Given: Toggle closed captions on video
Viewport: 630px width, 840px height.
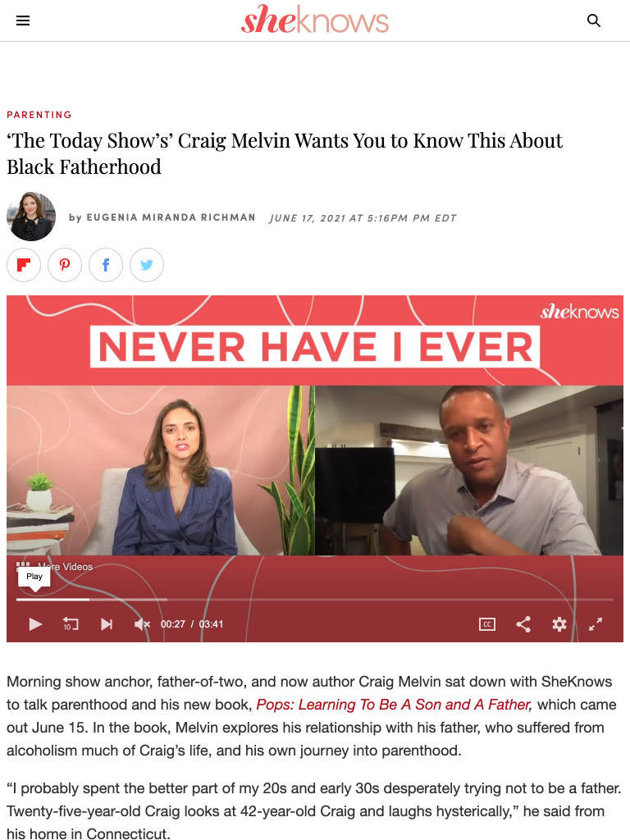Looking at the screenshot, I should pyautogui.click(x=487, y=624).
